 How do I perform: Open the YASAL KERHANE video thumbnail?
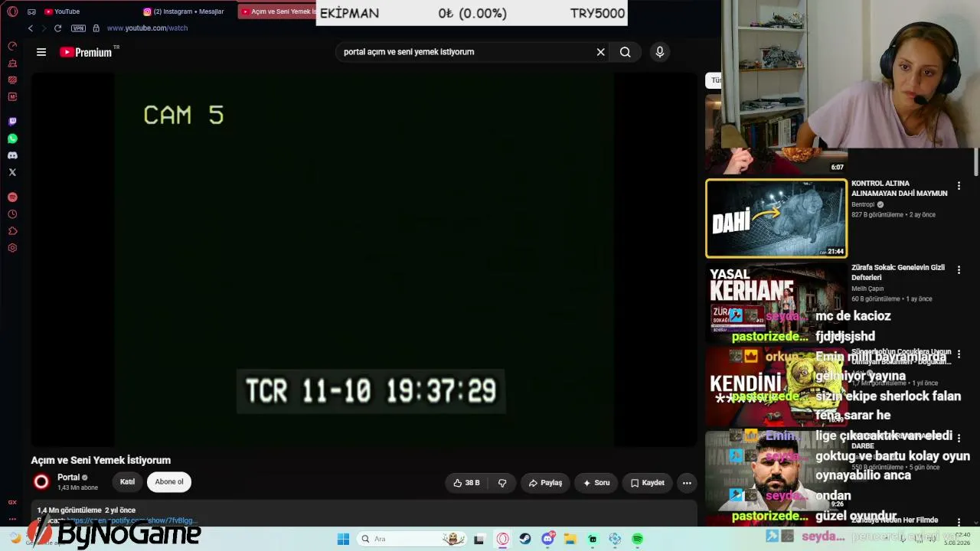pos(776,302)
